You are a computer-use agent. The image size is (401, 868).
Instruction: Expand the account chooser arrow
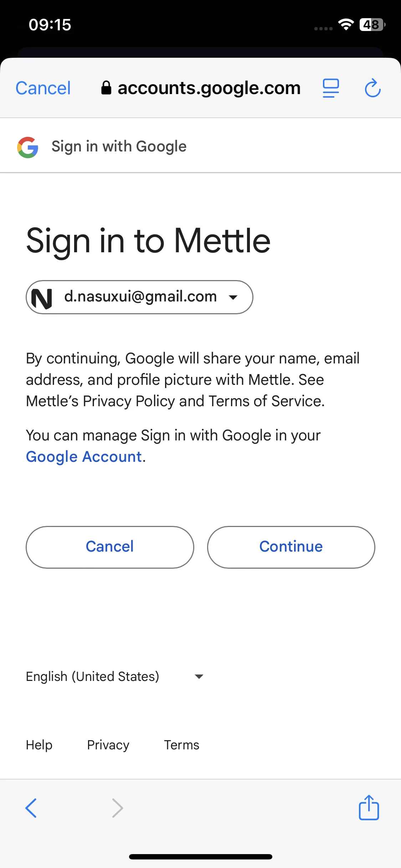[x=233, y=298]
